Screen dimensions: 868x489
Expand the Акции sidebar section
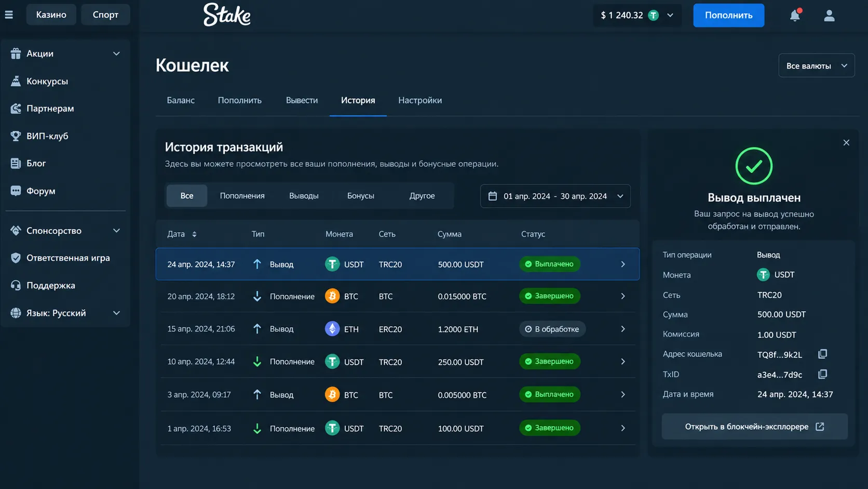(116, 54)
